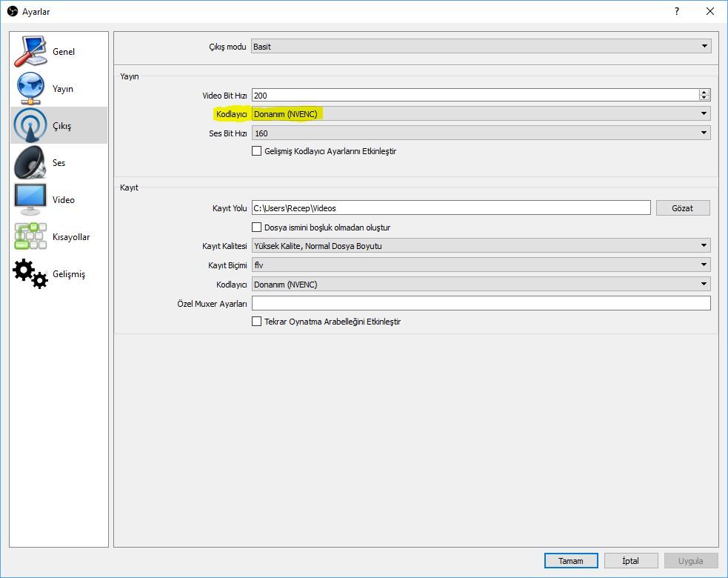Open the Kısayollar keyboard icon
The image size is (728, 578).
click(x=30, y=236)
